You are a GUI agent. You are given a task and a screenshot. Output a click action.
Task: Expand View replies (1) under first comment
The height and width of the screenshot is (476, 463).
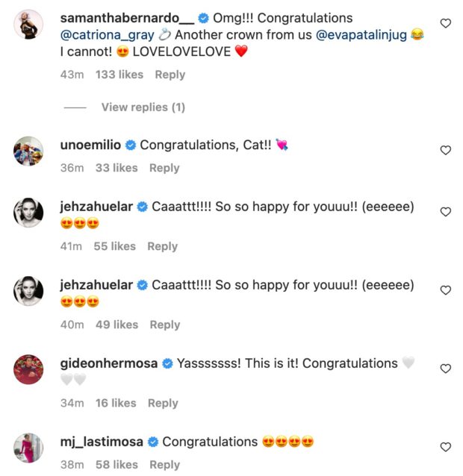[x=143, y=107]
